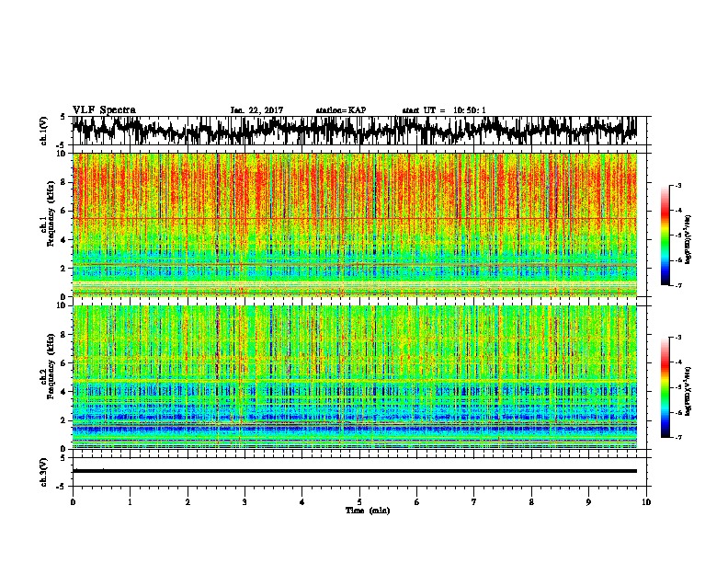The image size is (728, 563).
Task: Click the time-axis tick label "4"
Action: point(302,502)
